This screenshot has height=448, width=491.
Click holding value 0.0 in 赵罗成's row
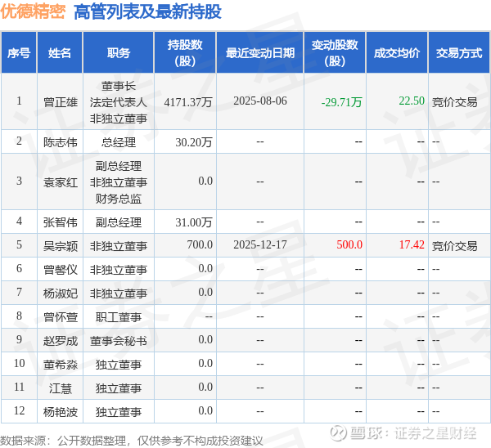click(205, 339)
